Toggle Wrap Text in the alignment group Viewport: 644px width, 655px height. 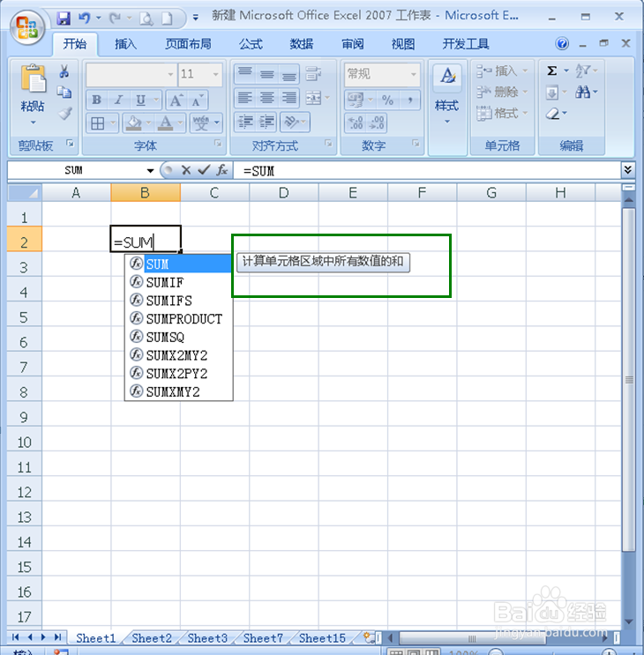click(x=313, y=74)
